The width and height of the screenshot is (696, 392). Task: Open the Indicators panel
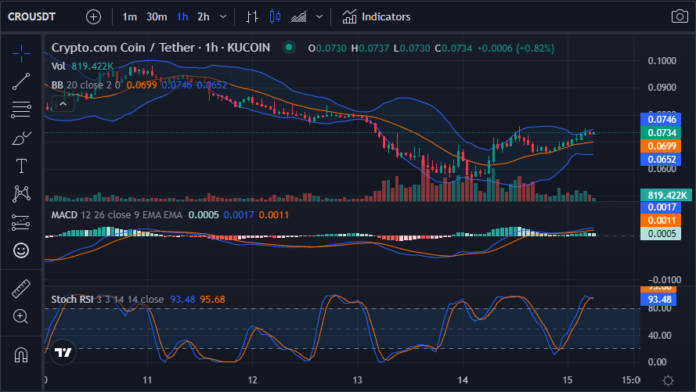[376, 17]
